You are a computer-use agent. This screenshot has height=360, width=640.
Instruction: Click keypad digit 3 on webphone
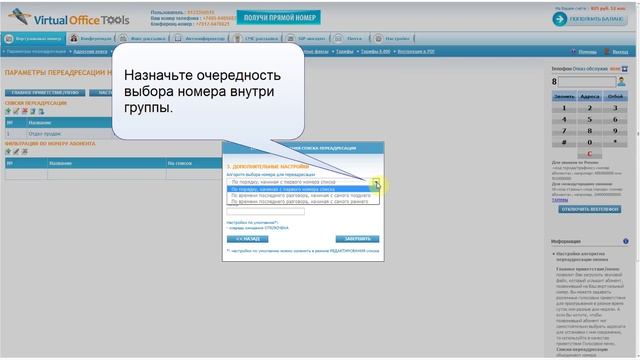(615, 108)
